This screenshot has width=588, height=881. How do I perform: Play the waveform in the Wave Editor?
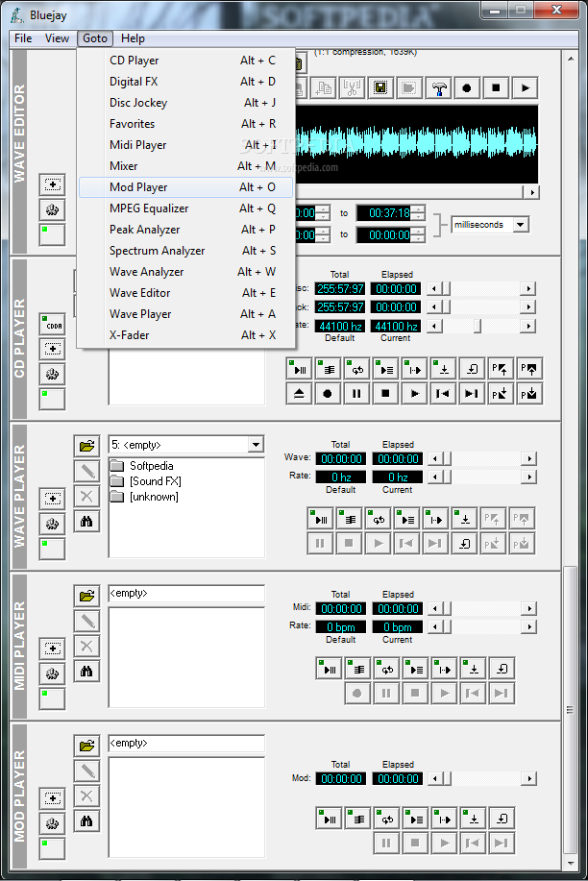[x=525, y=88]
